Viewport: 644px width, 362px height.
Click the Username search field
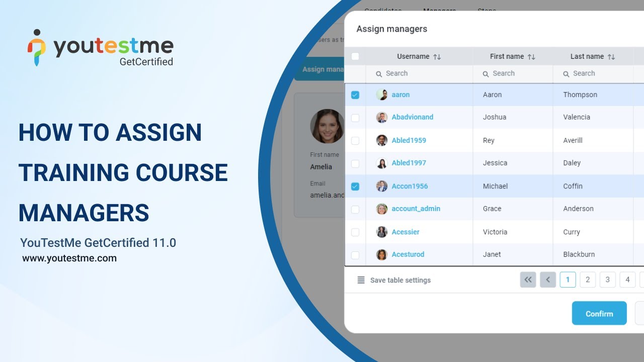[419, 74]
